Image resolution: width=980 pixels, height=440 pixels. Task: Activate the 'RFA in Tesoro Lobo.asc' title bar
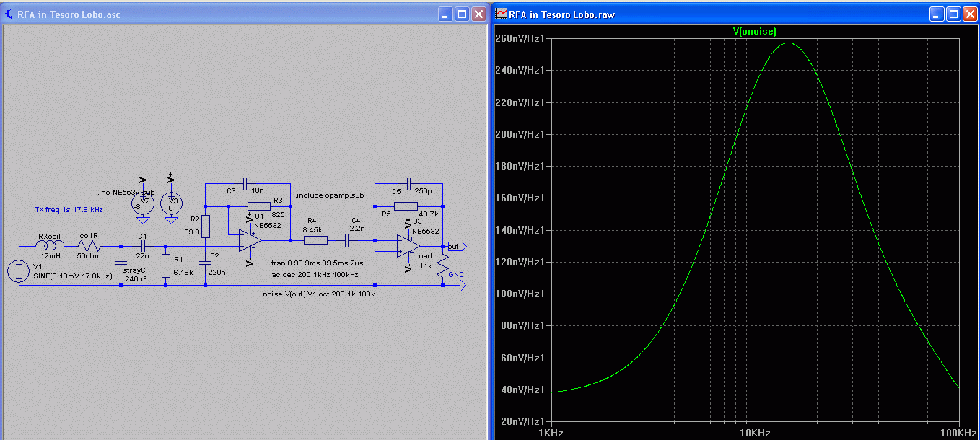(216, 14)
